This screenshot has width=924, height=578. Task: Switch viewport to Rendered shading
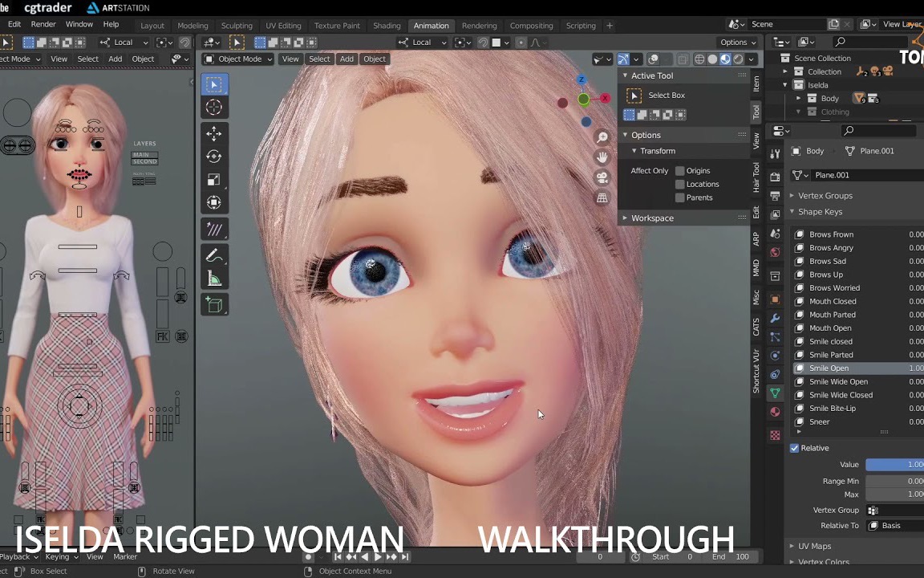(738, 59)
